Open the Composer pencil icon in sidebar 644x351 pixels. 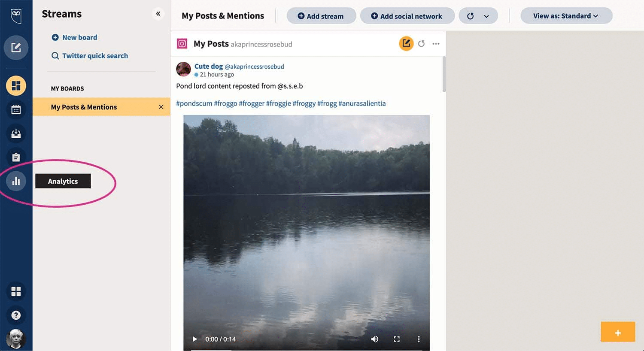16,48
